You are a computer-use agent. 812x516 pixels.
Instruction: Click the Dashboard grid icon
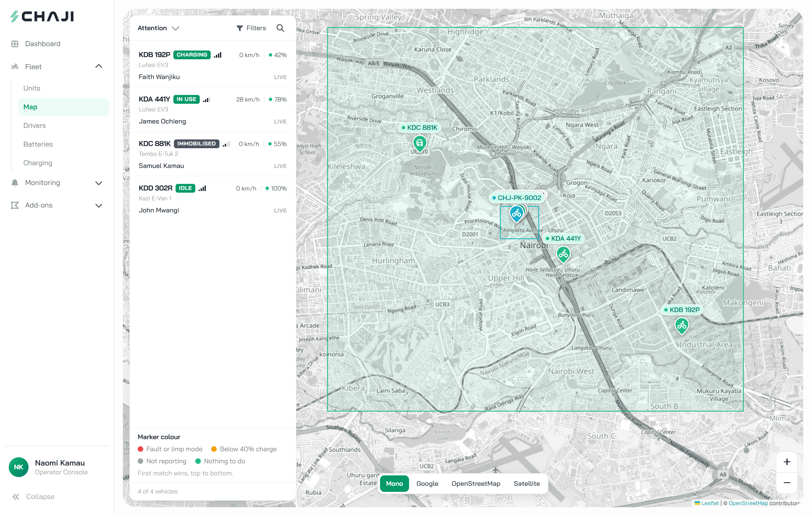click(15, 44)
